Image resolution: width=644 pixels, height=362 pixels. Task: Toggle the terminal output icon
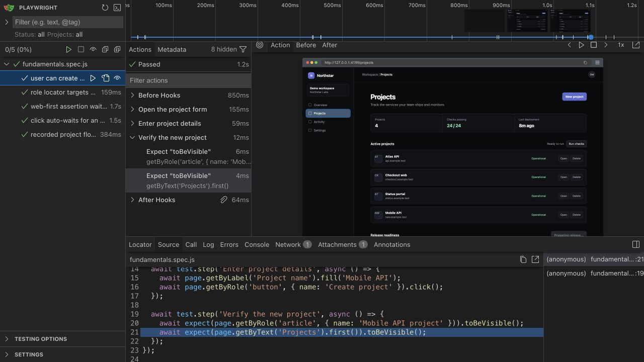117,8
